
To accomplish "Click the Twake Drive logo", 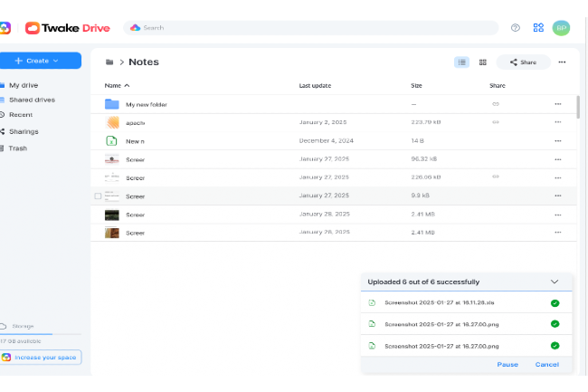I will coord(68,28).
